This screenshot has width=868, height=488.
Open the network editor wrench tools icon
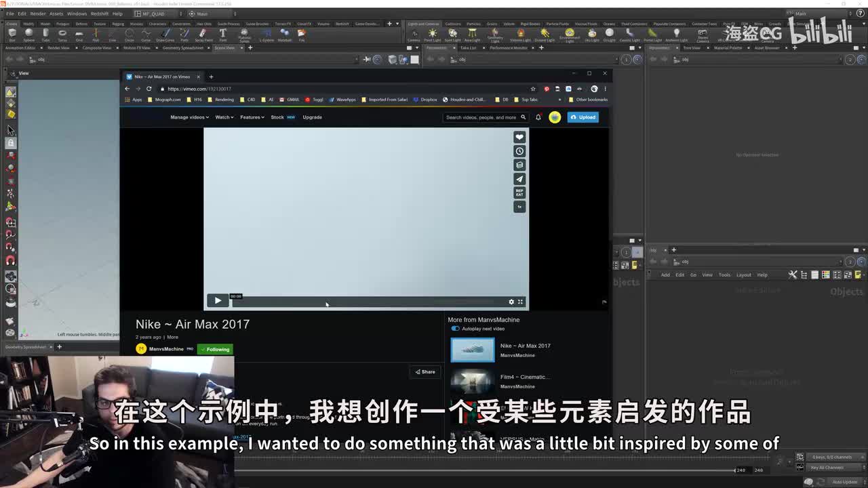tap(793, 274)
